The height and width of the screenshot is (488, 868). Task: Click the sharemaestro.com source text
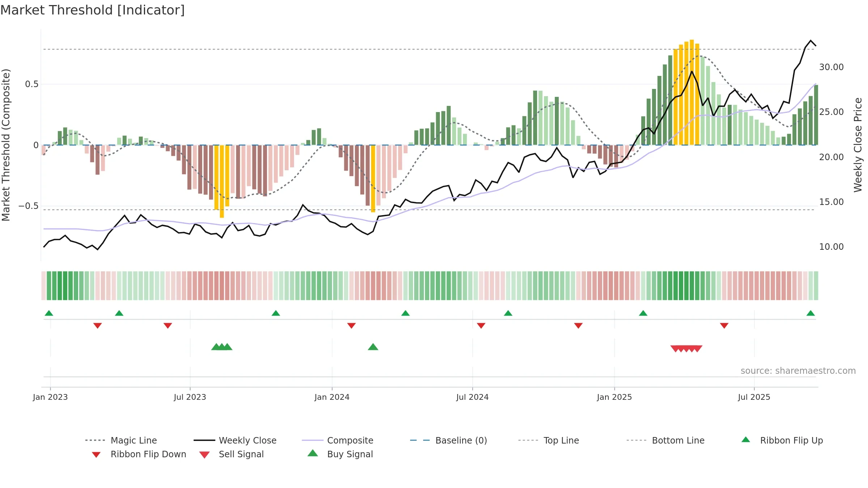coord(798,371)
